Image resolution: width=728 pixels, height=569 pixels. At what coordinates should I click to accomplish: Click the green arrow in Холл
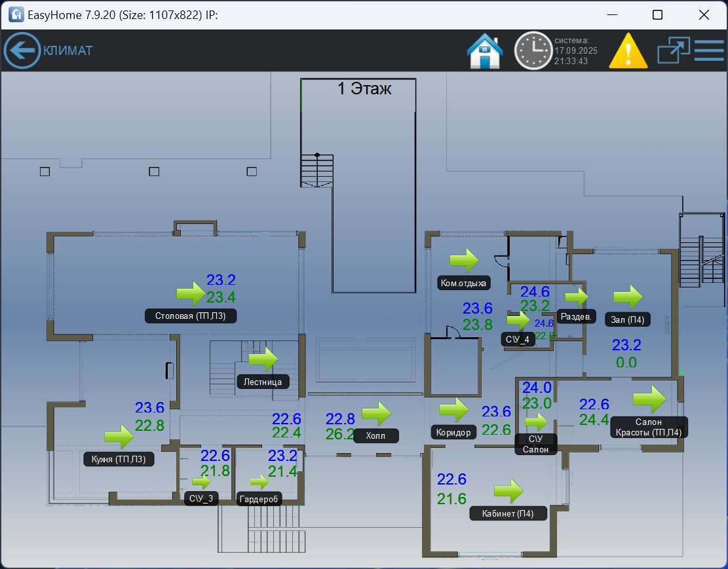(376, 413)
